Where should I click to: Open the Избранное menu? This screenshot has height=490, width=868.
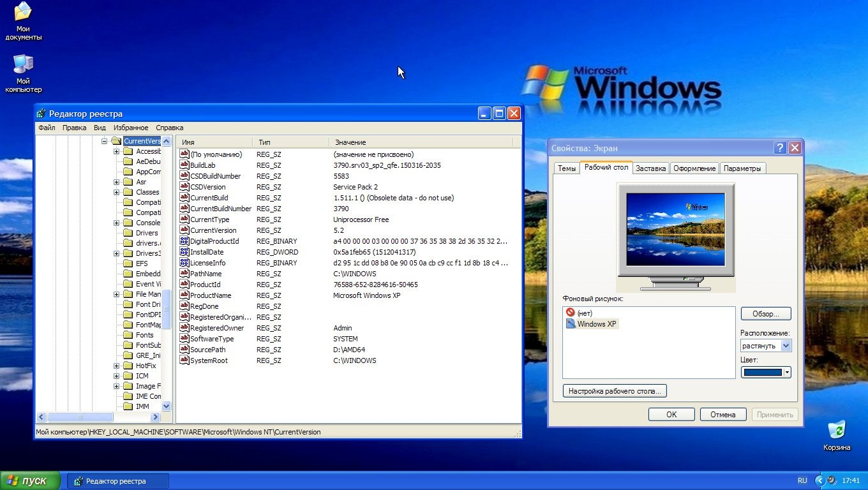pos(131,128)
